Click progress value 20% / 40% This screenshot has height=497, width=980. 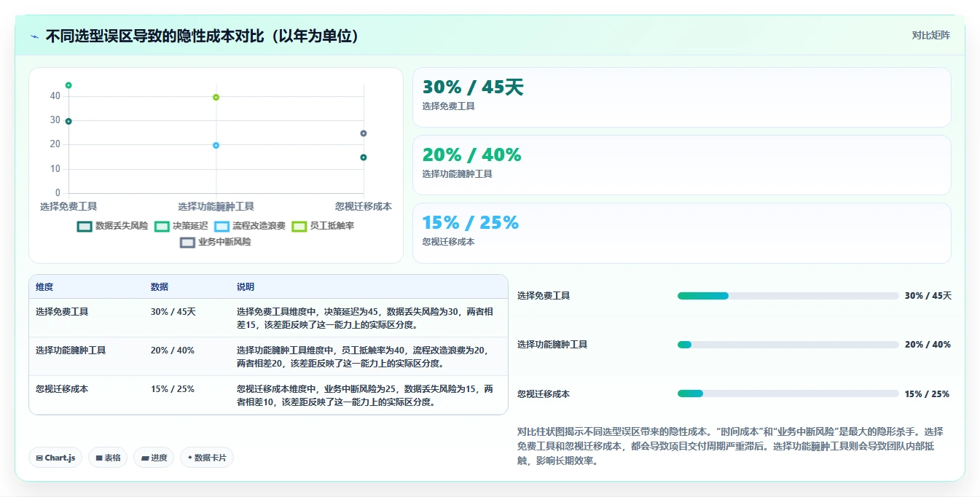tap(928, 345)
